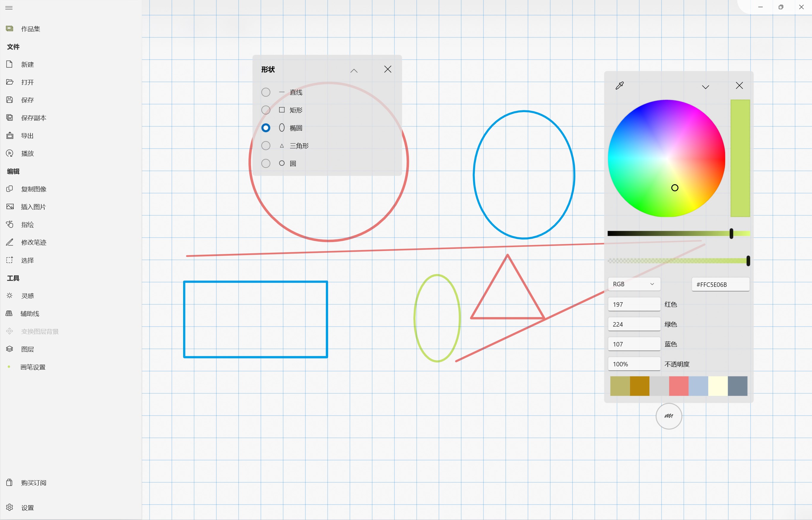Screen dimensions: 812x520
Task: Click the 复制图像 copy image icon
Action: 9,189
